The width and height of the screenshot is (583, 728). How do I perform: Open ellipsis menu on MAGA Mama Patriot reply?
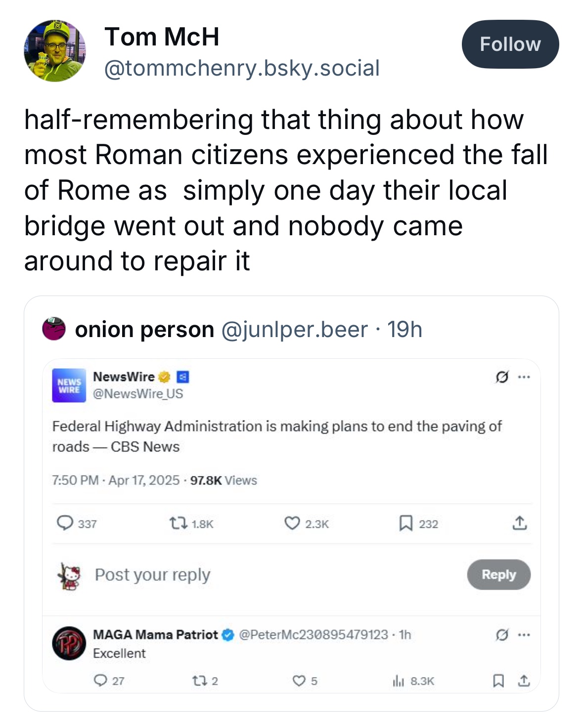point(524,635)
